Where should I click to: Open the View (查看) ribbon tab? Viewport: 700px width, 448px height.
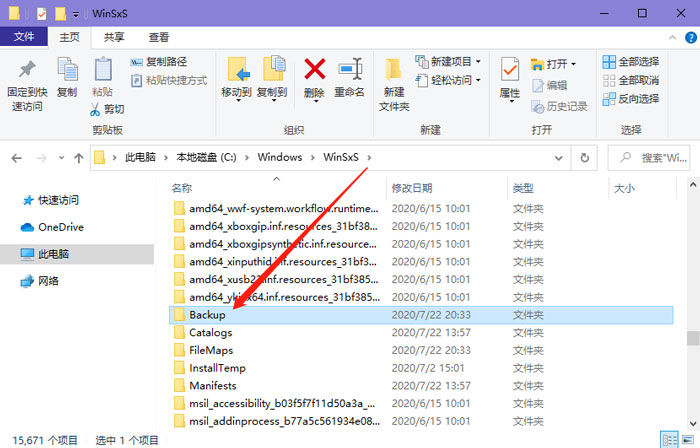pos(159,37)
